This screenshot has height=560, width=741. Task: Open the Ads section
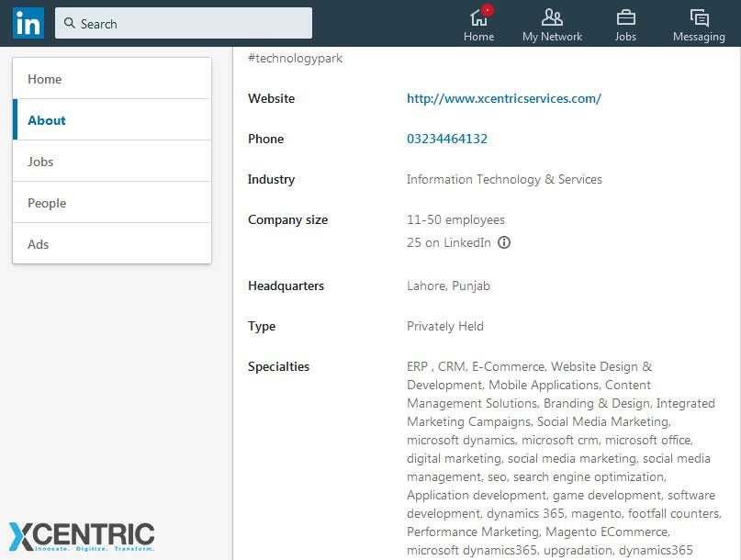(x=38, y=244)
